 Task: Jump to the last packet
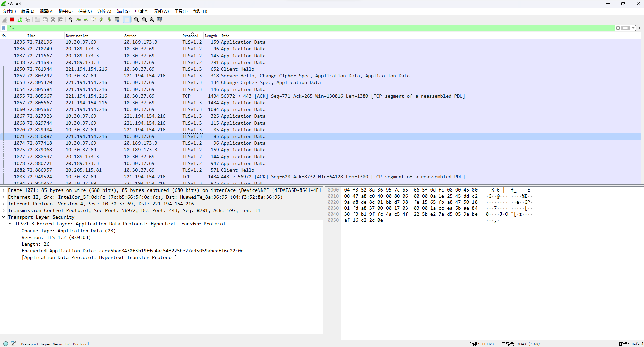109,20
